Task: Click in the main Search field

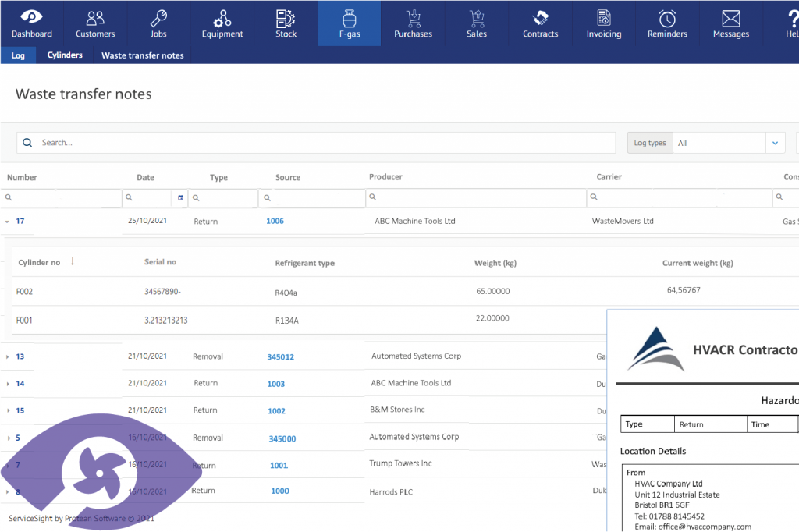Action: coord(316,143)
